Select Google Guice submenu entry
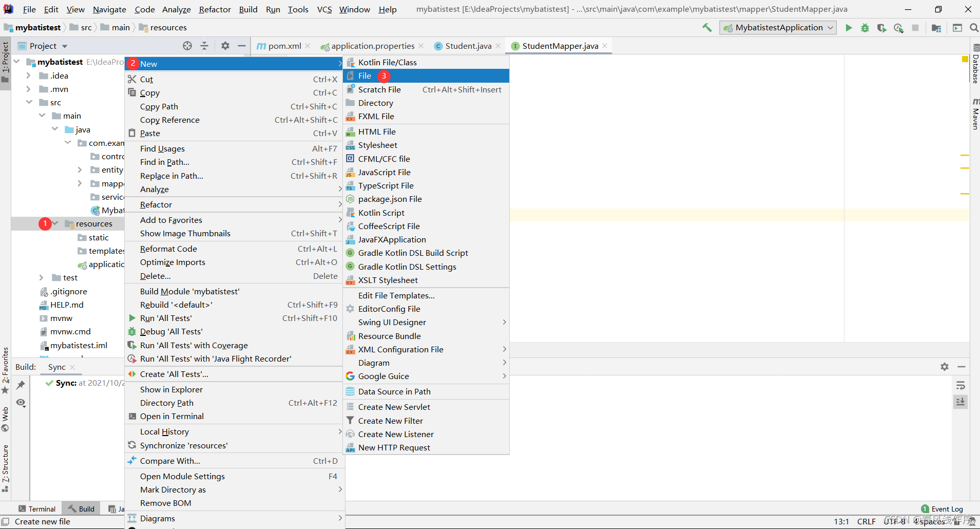This screenshot has height=529, width=980. (426, 376)
